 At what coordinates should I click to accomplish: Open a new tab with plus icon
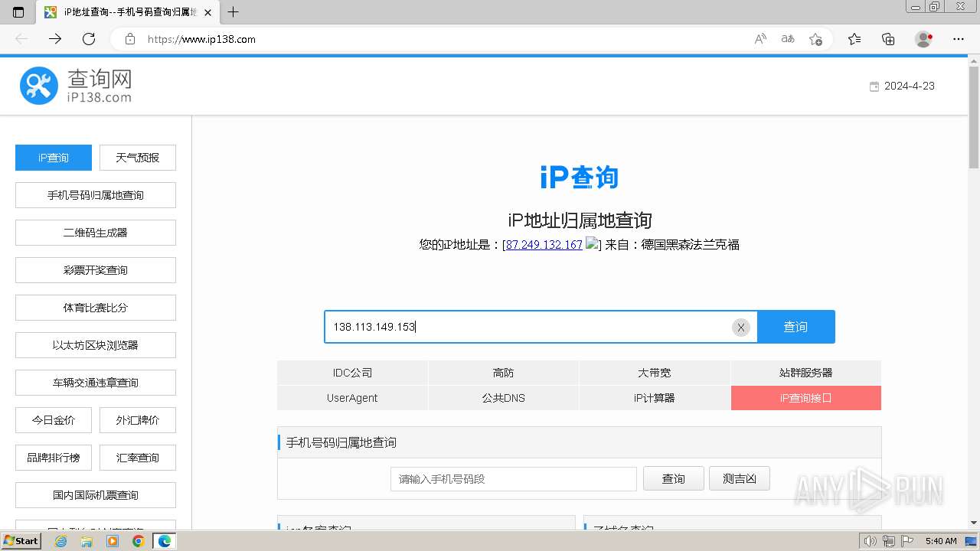(x=234, y=12)
